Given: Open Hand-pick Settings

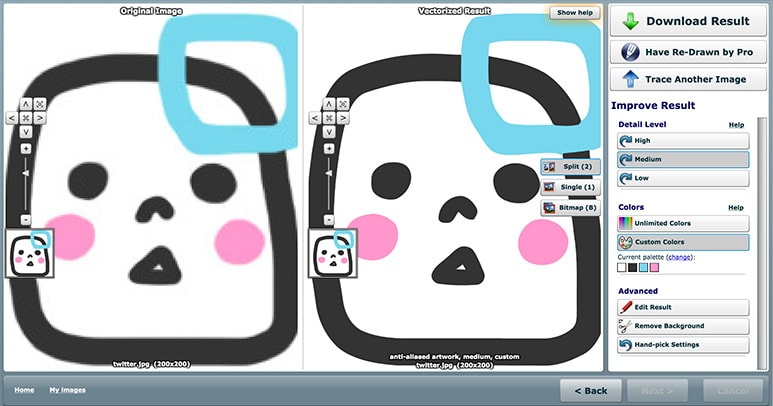Looking at the screenshot, I should click(683, 344).
